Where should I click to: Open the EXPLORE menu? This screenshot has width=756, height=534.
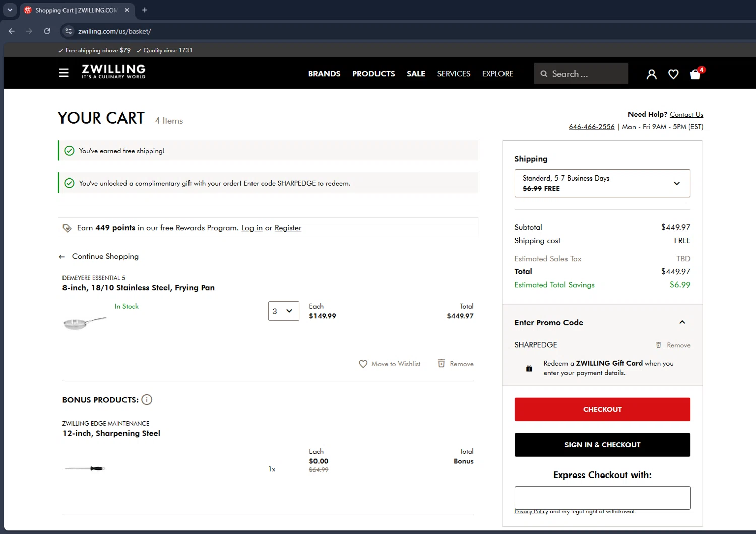tap(497, 74)
